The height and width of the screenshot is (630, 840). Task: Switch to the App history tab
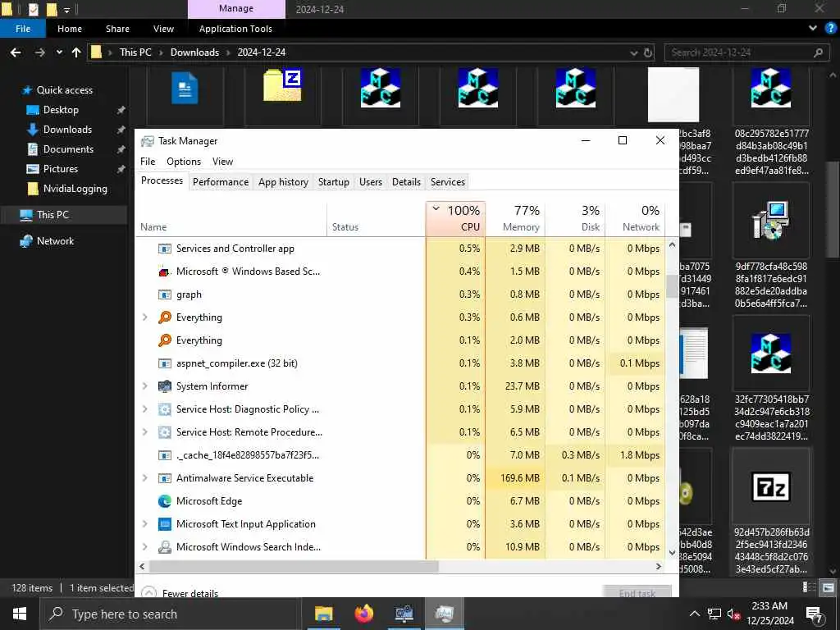[x=283, y=182]
